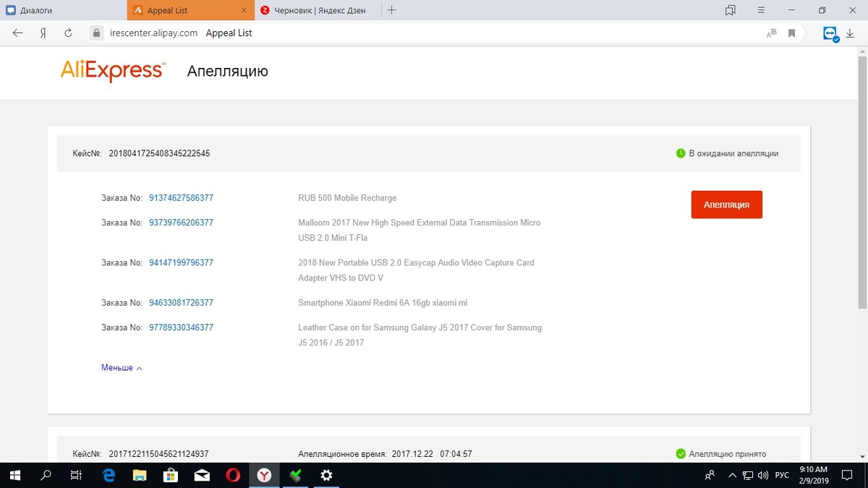Viewport: 868px width, 488px height.
Task: Open Settings gear on the taskbar
Action: (x=326, y=475)
